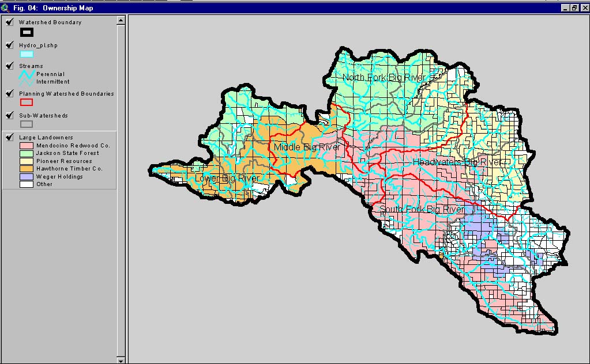This screenshot has height=364, width=590.
Task: Select the Hydro_pl.shp layer name
Action: click(39, 45)
